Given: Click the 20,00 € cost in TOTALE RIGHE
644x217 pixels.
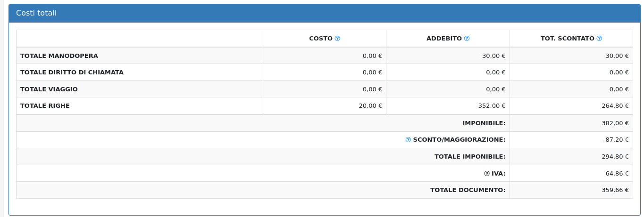Looking at the screenshot, I should click(370, 106).
